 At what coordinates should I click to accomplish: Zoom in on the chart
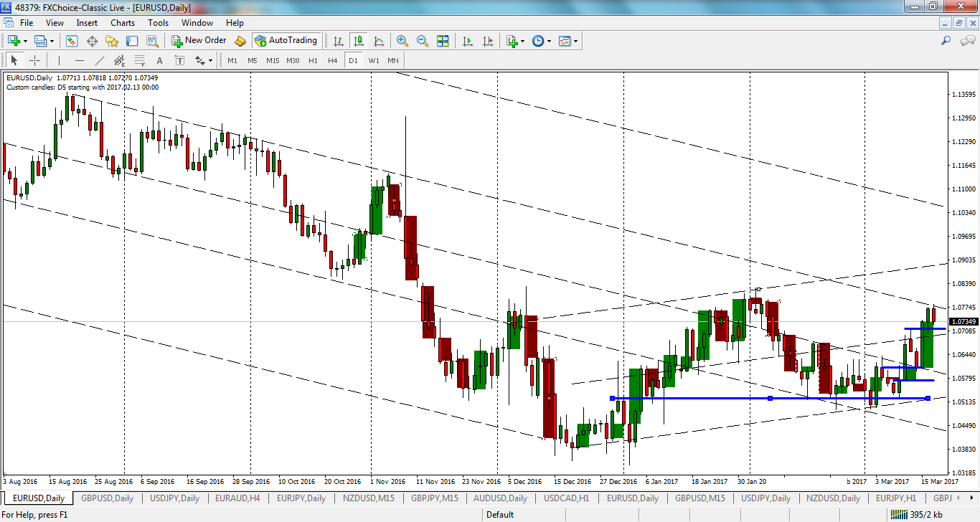(402, 40)
